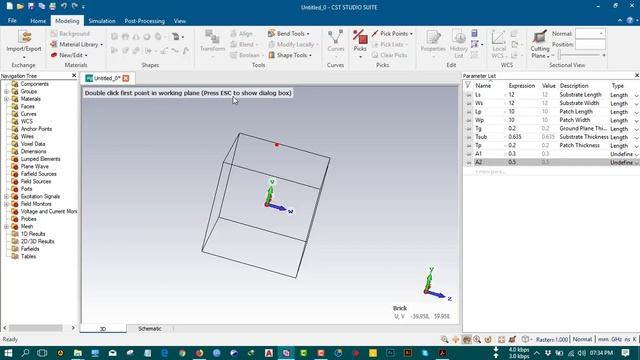Click the rotate view icon in status bar

coord(488,339)
